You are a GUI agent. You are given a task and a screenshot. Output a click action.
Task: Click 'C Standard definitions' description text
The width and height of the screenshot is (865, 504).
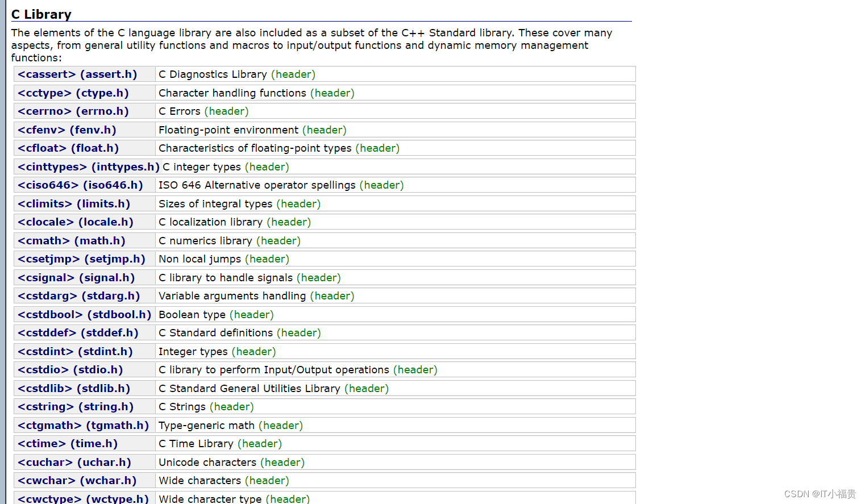coord(215,333)
